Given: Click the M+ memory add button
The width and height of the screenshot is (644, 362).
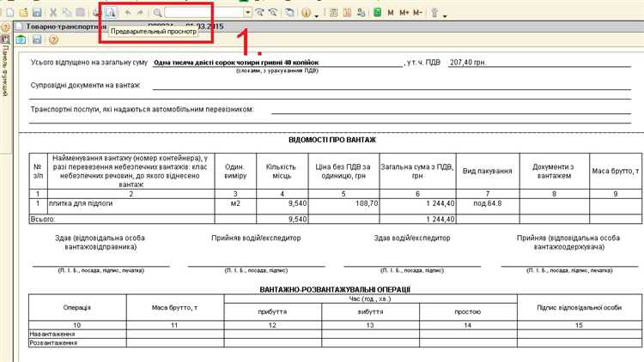Looking at the screenshot, I should coord(404,12).
